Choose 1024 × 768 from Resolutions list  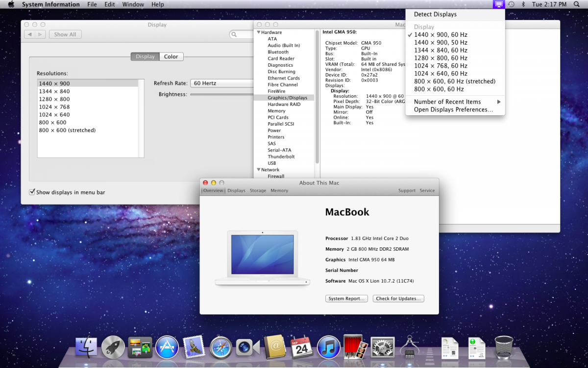[x=54, y=107]
